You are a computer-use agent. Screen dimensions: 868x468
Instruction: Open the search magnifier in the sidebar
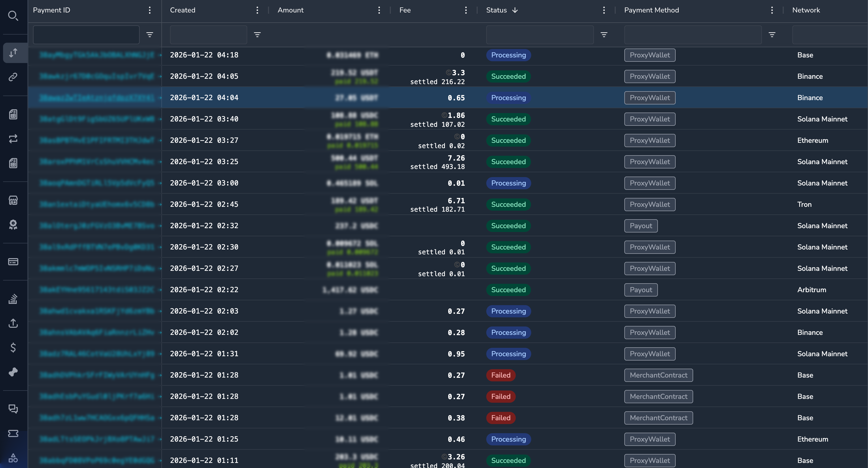[13, 15]
